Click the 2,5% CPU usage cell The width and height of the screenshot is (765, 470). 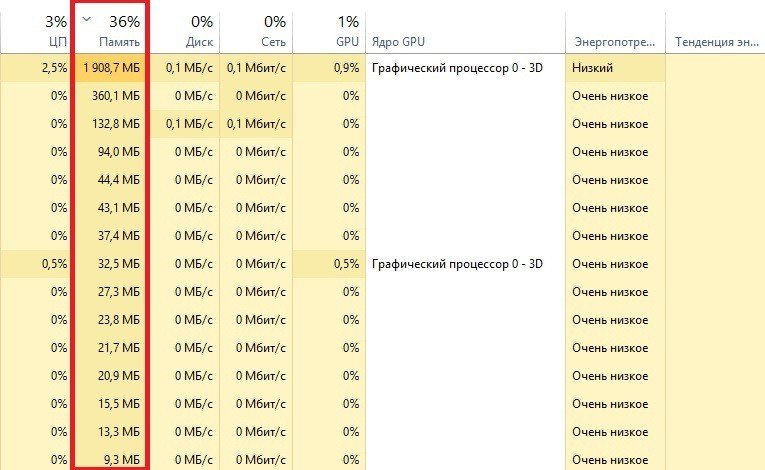coord(37,68)
